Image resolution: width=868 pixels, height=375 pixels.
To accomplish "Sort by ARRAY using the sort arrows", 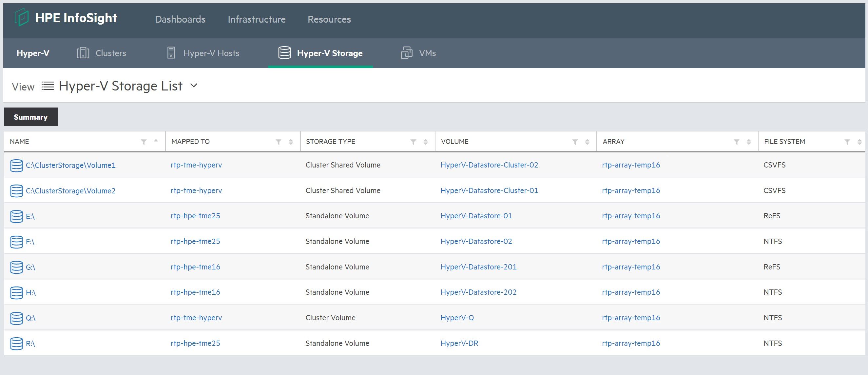I will [749, 142].
